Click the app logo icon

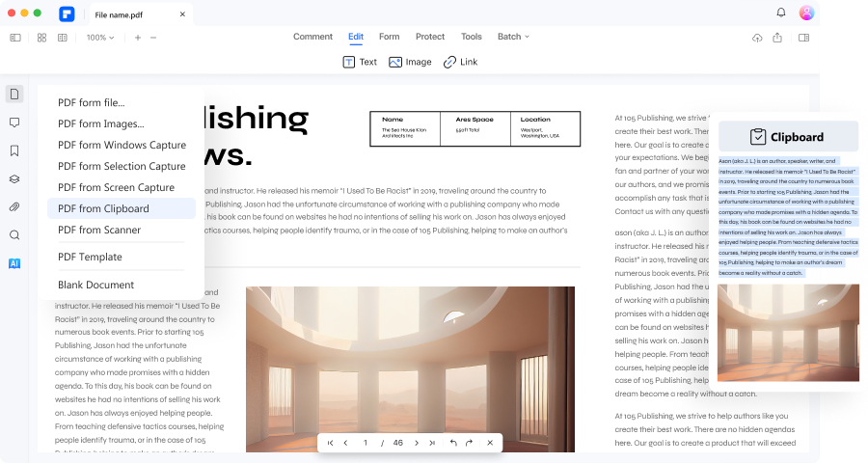67,14
